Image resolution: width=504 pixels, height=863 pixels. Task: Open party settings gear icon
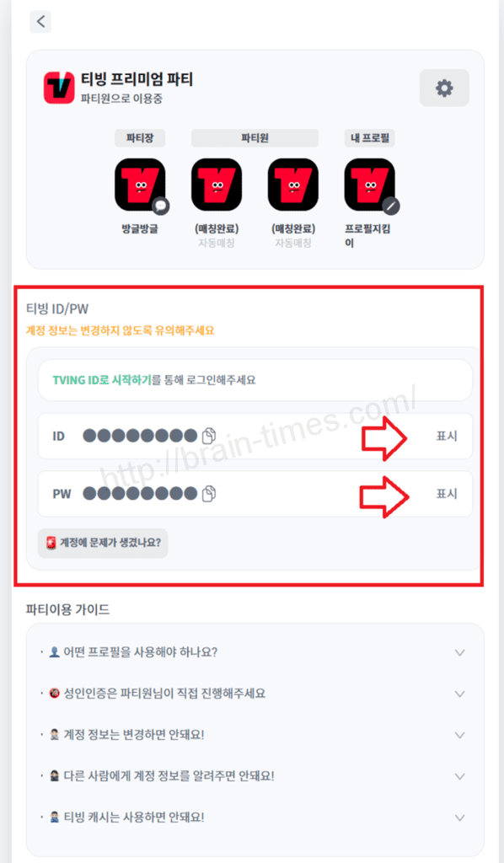click(444, 88)
